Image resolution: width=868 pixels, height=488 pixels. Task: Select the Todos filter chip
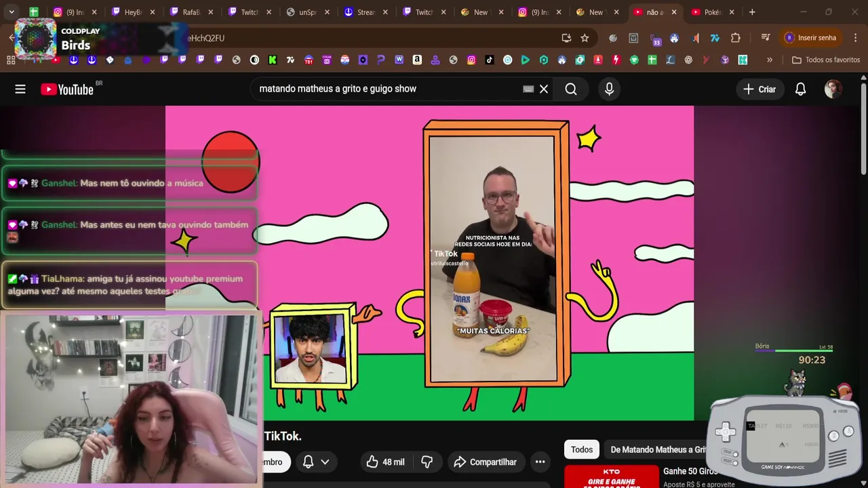point(581,449)
